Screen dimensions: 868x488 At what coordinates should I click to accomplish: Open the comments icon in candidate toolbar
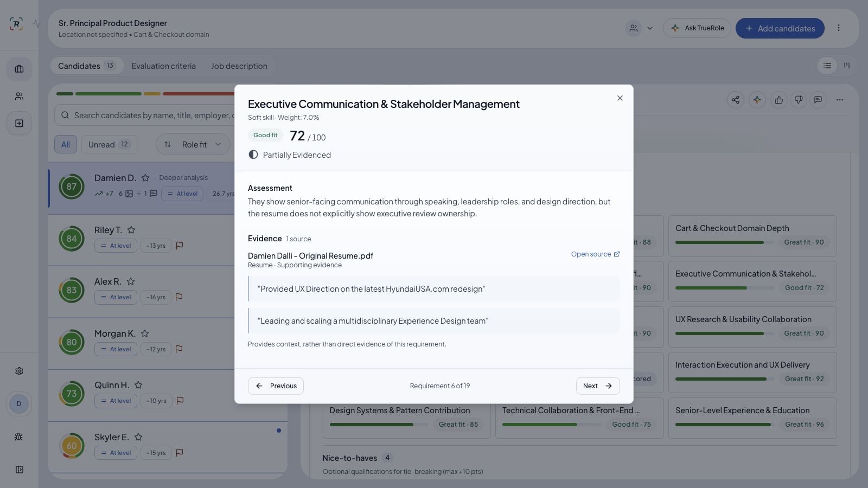(818, 100)
